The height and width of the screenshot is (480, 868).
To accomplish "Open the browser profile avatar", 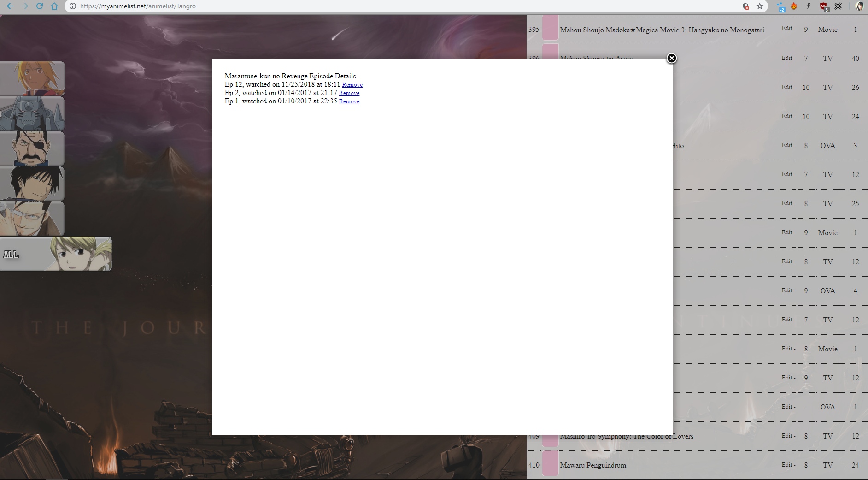I will click(x=859, y=6).
